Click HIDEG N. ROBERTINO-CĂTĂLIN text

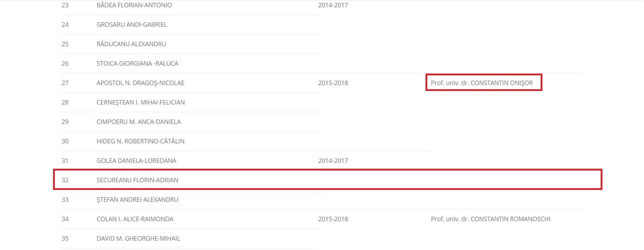(140, 141)
